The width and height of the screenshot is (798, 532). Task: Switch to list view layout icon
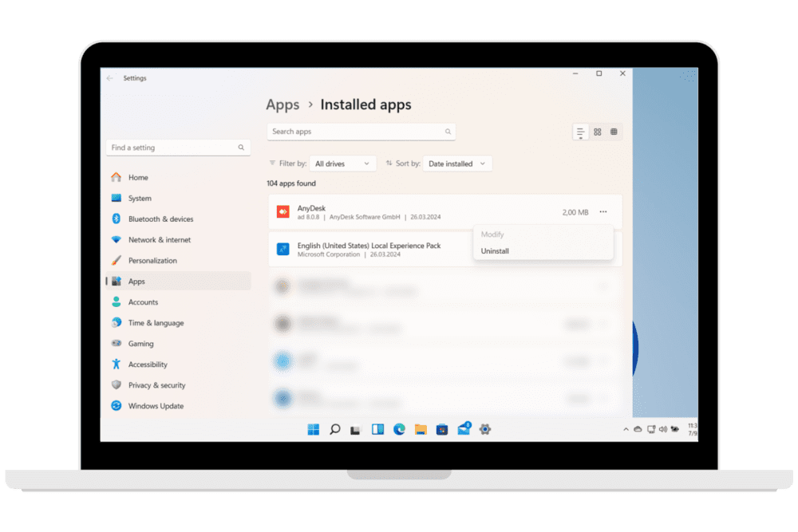[x=580, y=132]
